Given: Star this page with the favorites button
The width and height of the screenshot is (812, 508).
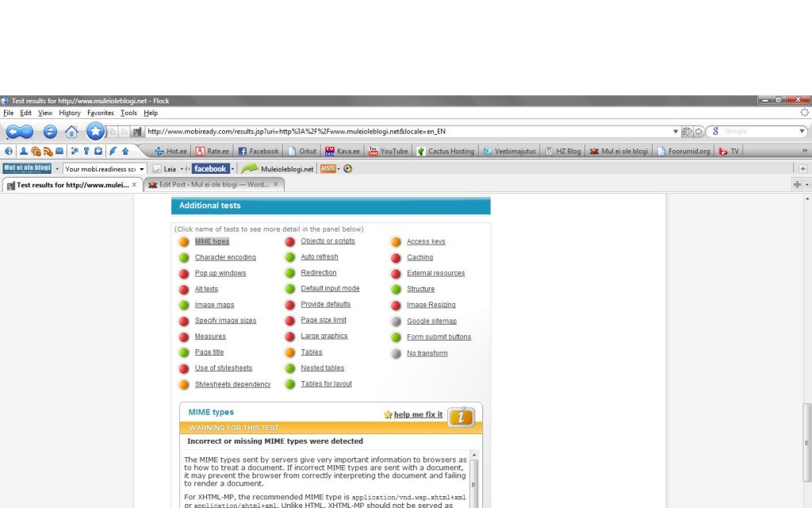Looking at the screenshot, I should (96, 132).
